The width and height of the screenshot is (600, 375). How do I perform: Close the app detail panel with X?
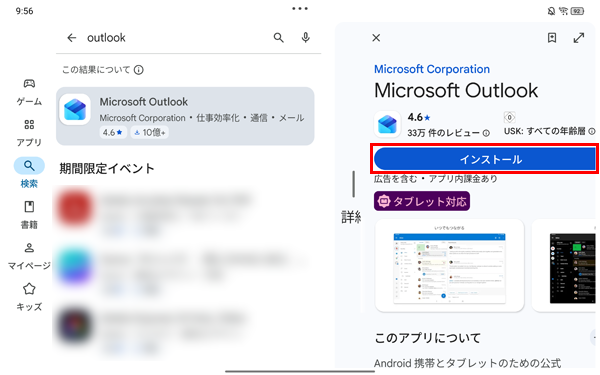click(376, 38)
